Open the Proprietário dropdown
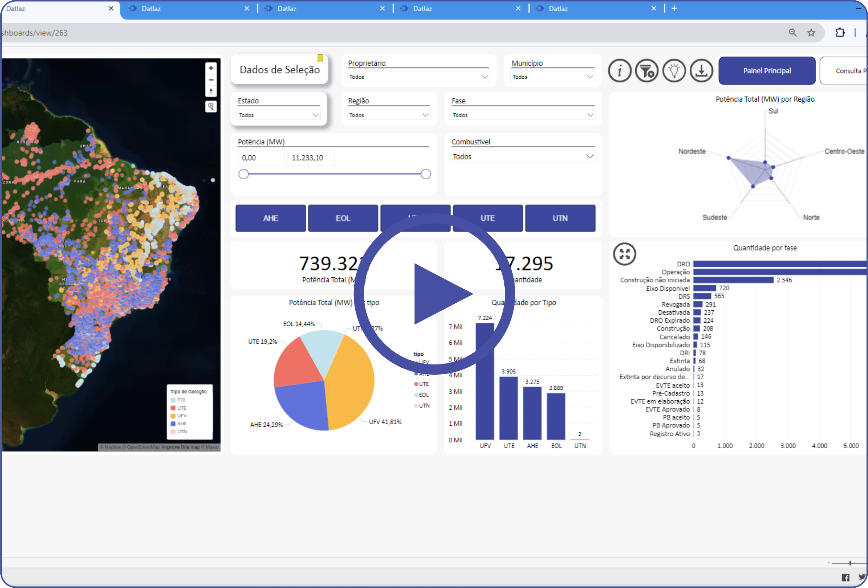Viewport: 868px width, 588px height. (x=418, y=77)
